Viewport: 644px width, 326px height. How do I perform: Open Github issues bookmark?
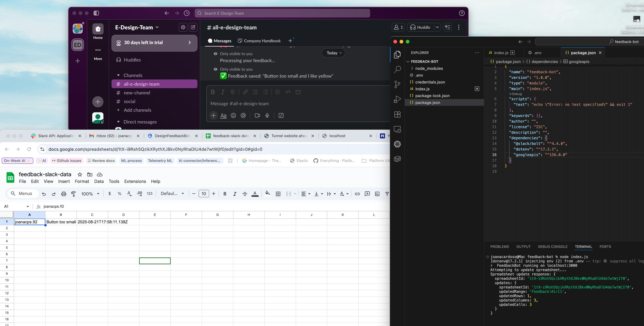tap(67, 161)
